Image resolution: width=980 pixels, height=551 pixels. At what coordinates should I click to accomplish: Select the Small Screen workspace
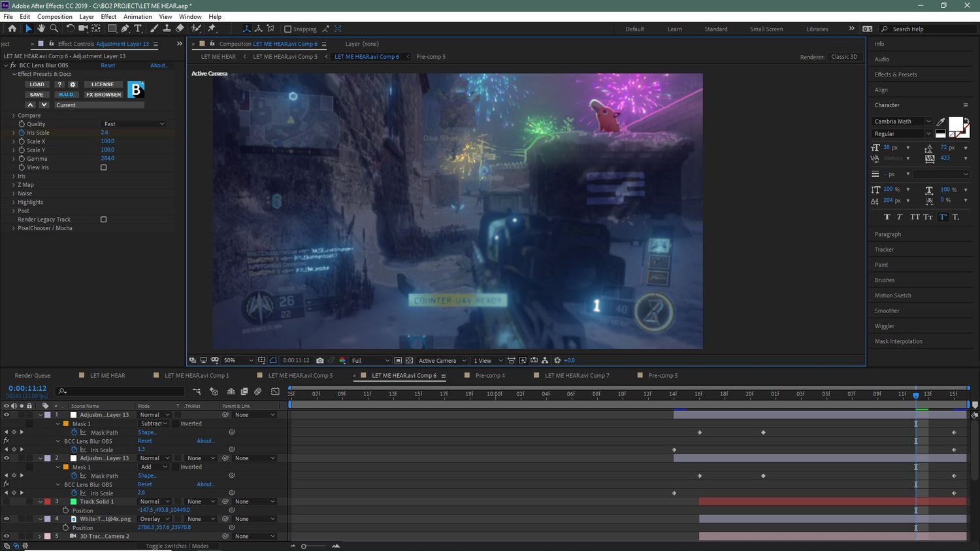[766, 29]
